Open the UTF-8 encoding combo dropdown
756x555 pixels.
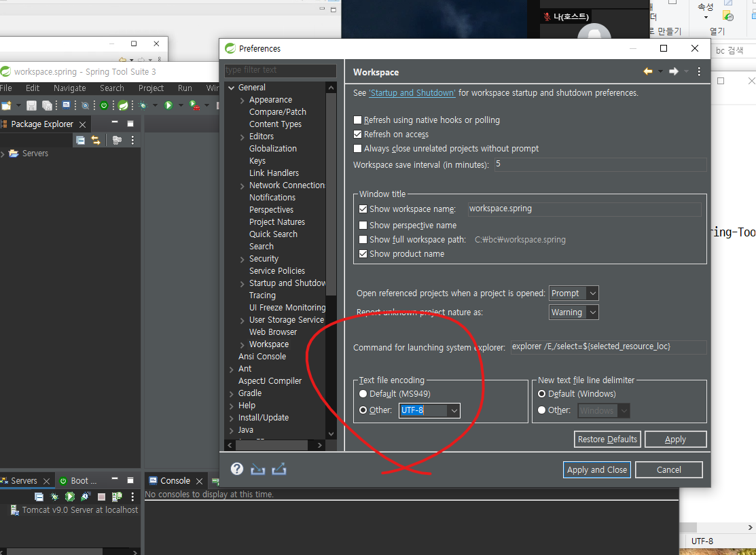454,411
